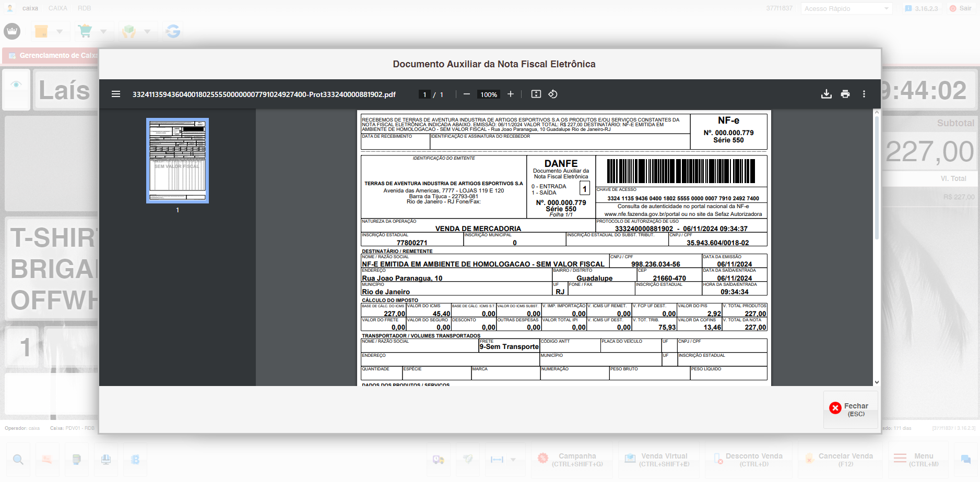This screenshot has height=482, width=980.
Task: Select the page 1 thumbnail
Action: [x=178, y=161]
